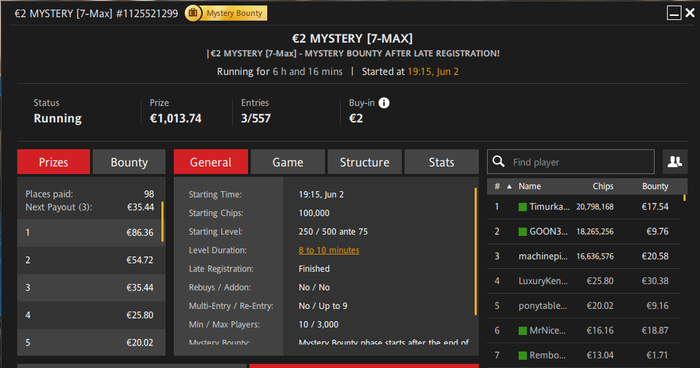Screen dimensions: 700x368
Task: Click the green flag next to Timurka
Action: coord(522,207)
